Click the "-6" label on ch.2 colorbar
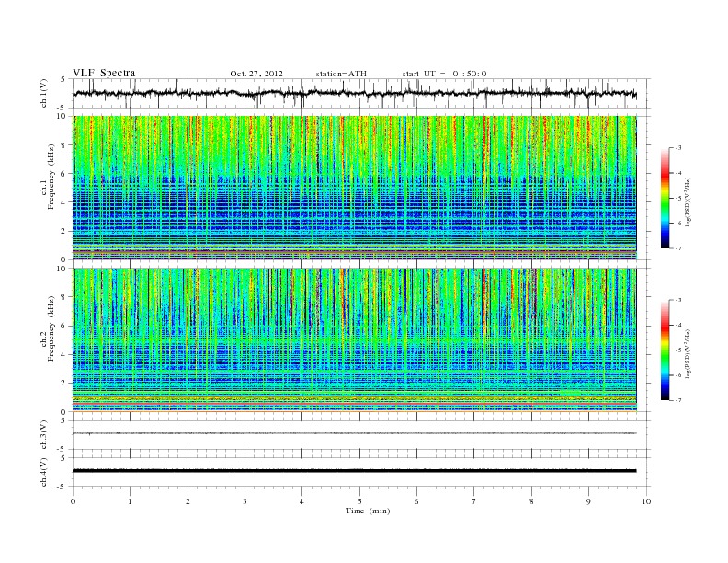 [678, 375]
